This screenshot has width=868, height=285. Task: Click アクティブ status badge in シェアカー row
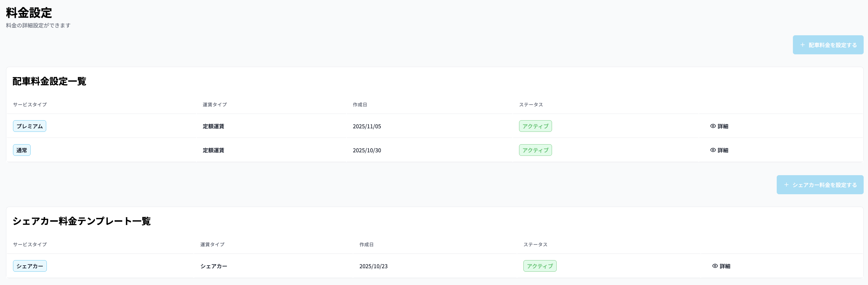point(540,266)
